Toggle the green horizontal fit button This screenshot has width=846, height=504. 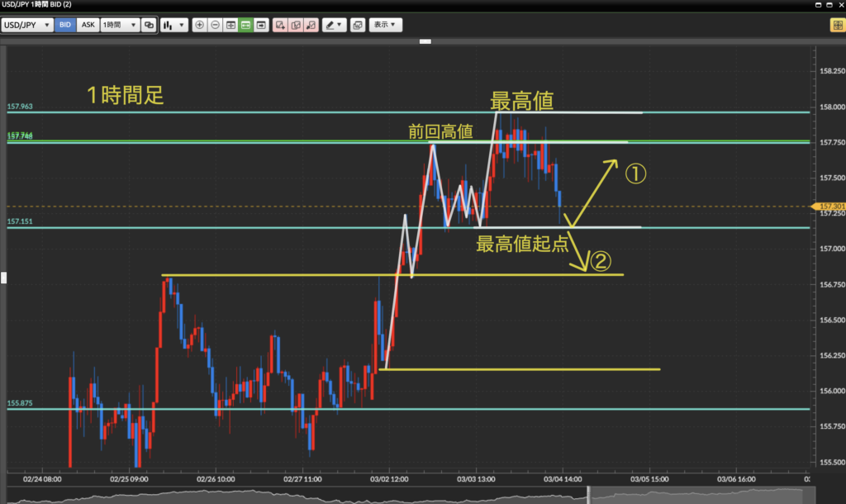[245, 26]
